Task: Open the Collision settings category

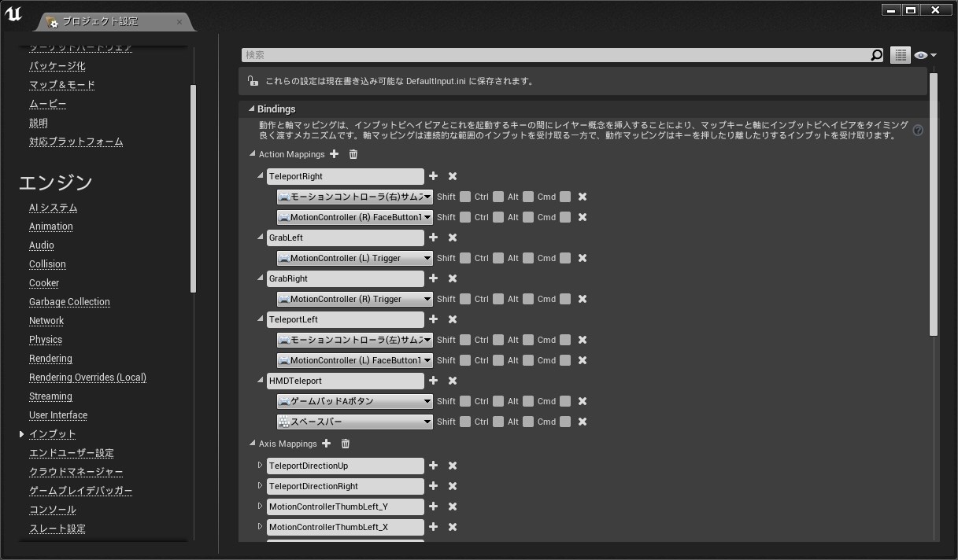Action: 47,264
